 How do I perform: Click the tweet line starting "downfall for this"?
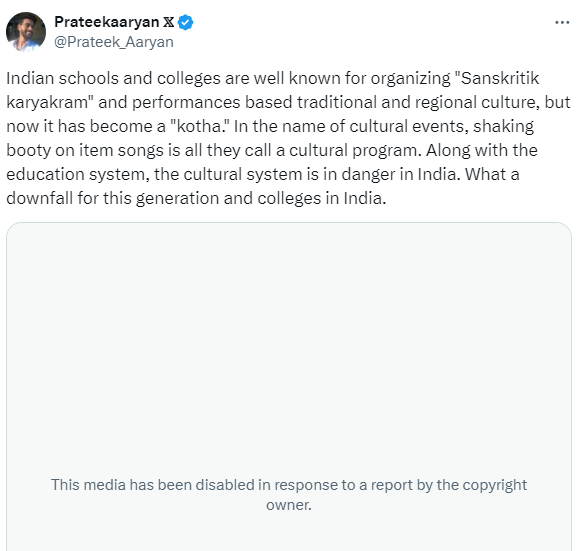point(196,198)
